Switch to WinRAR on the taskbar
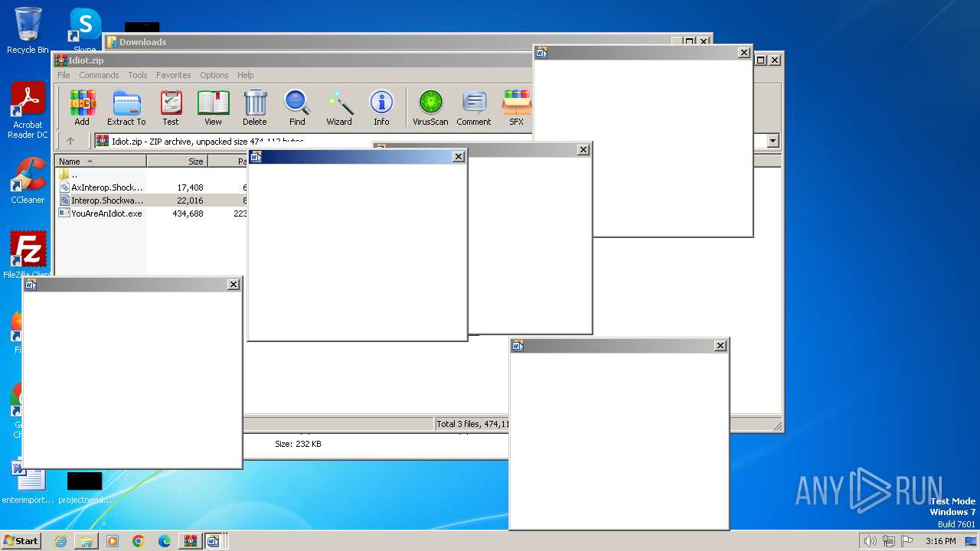This screenshot has width=980, height=551. [x=190, y=541]
